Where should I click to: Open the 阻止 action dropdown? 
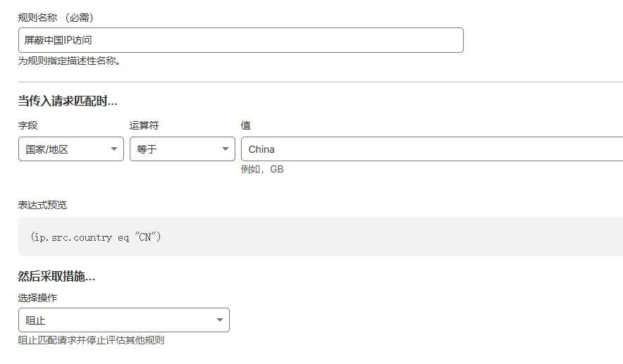[x=123, y=320]
